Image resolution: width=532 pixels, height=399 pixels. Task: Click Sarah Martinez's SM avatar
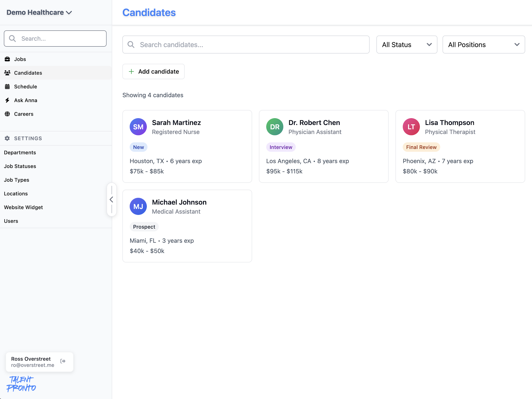[138, 127]
